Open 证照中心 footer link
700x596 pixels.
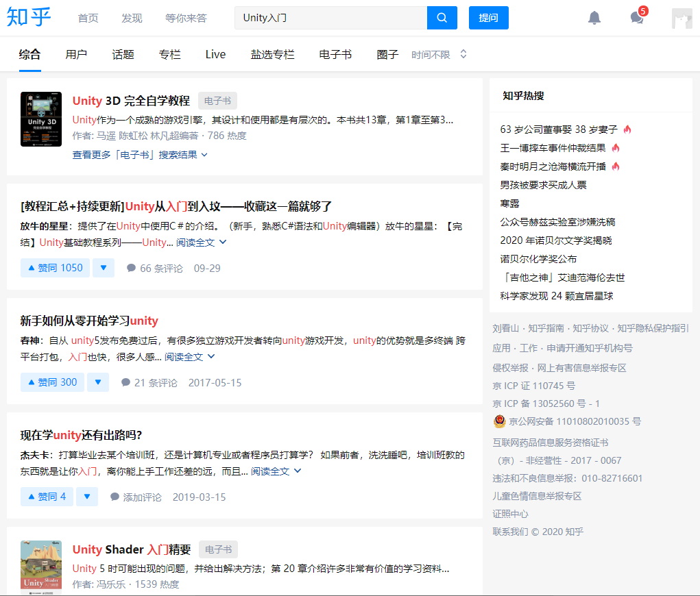tap(510, 514)
